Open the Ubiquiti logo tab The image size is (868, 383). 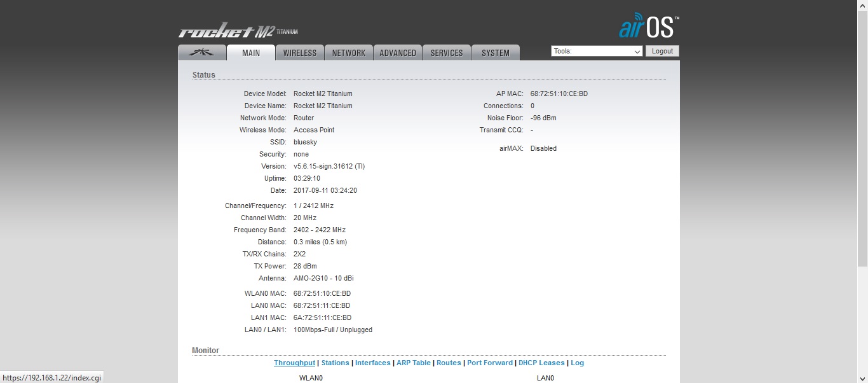[202, 53]
